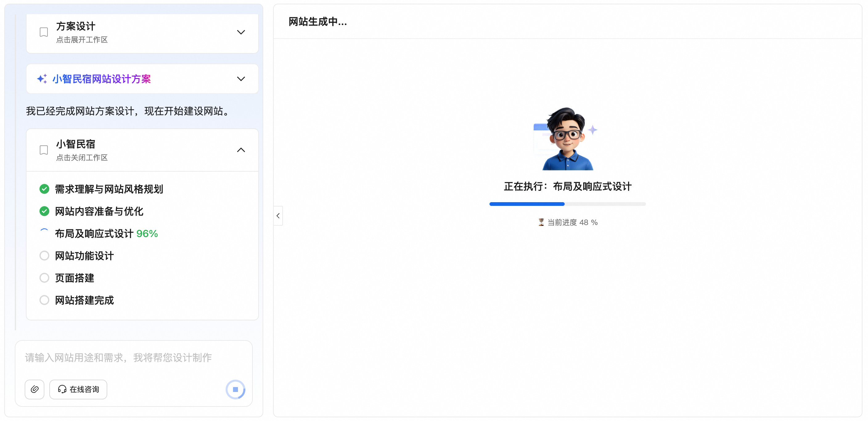Select the 网站搭建完成 step circle
868x421 pixels.
(44, 300)
